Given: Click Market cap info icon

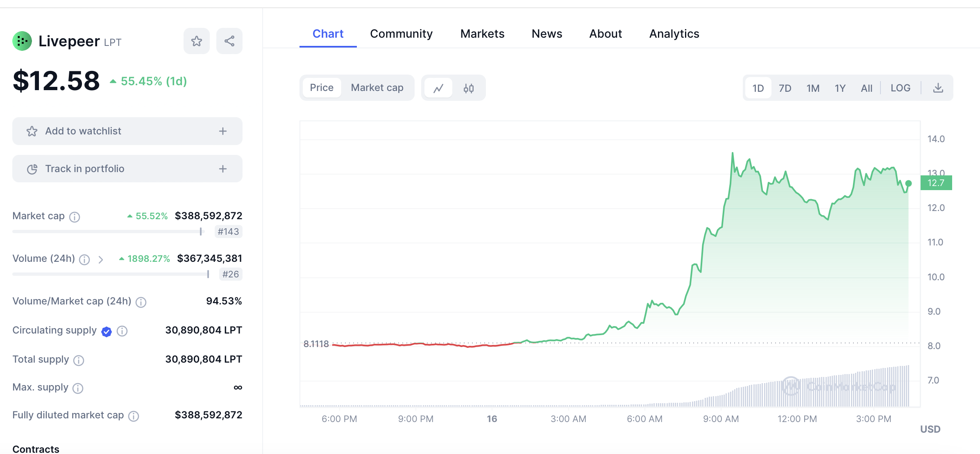Looking at the screenshot, I should point(75,217).
